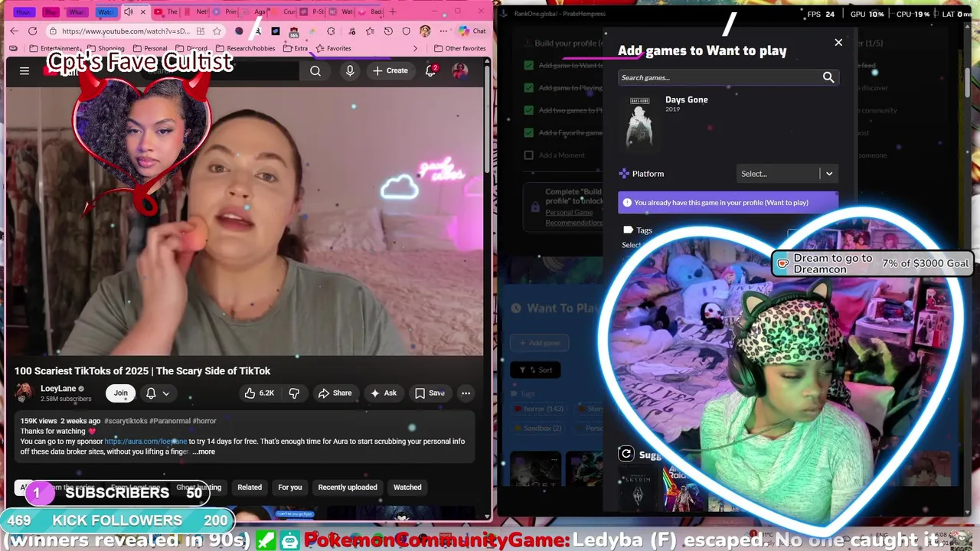Start voice search with the microphone icon

coord(350,70)
